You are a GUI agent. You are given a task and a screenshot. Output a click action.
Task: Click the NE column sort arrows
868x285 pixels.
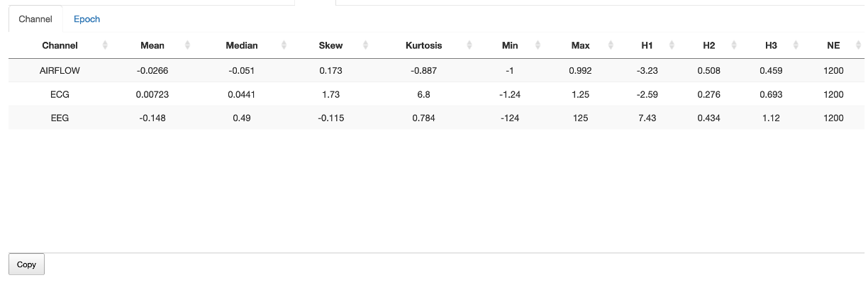857,45
